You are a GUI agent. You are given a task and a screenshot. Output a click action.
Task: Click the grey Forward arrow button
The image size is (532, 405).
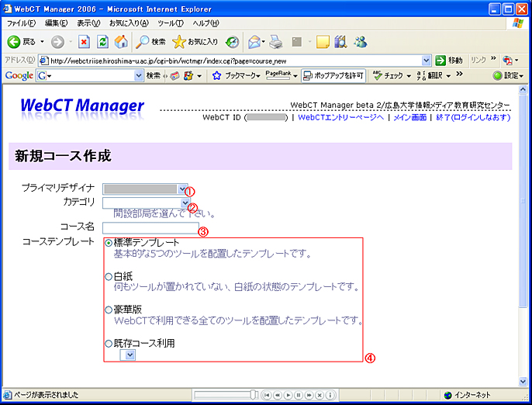click(57, 42)
